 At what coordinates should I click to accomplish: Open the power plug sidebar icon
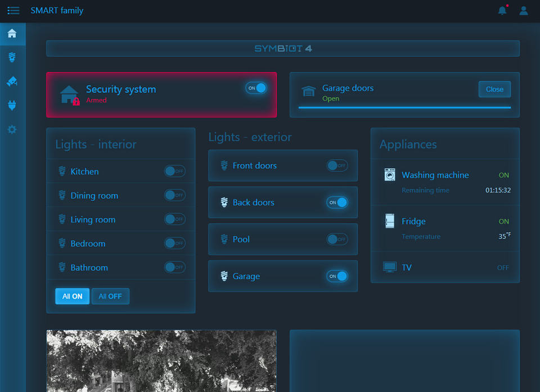[12, 105]
